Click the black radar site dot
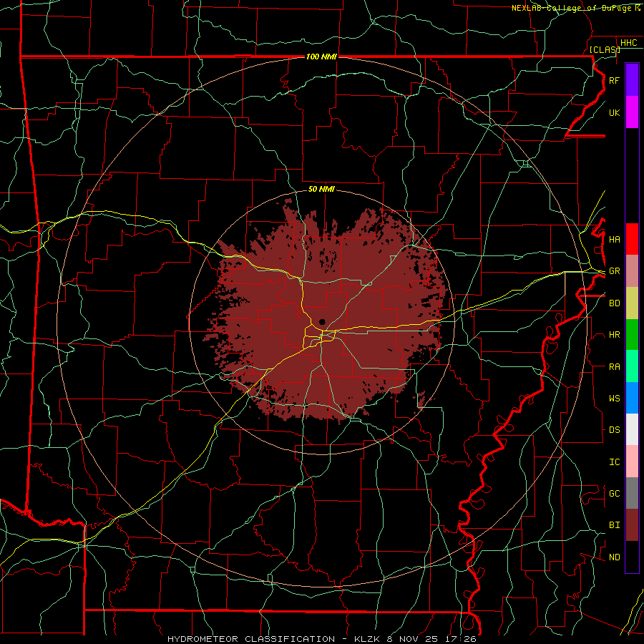 click(x=322, y=321)
